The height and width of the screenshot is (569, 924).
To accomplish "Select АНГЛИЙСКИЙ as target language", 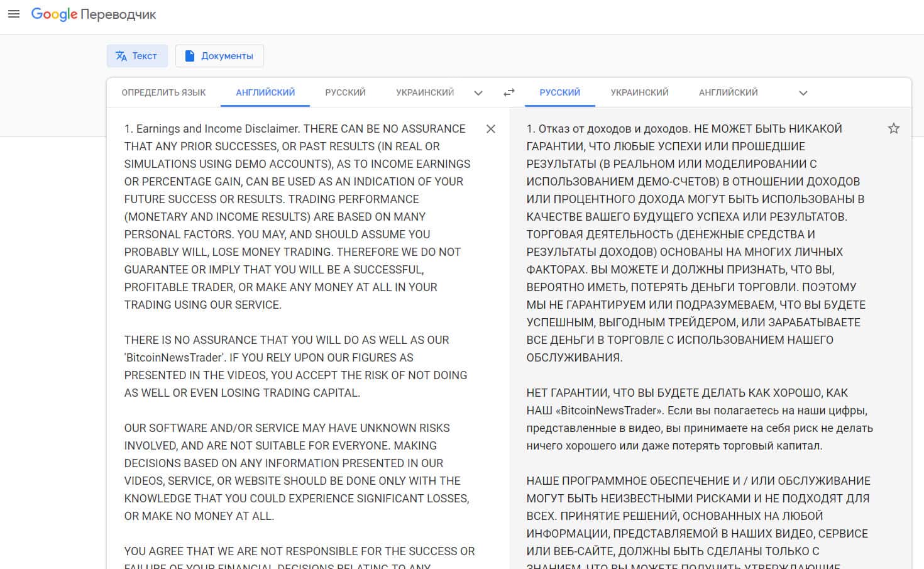I will pyautogui.click(x=728, y=92).
